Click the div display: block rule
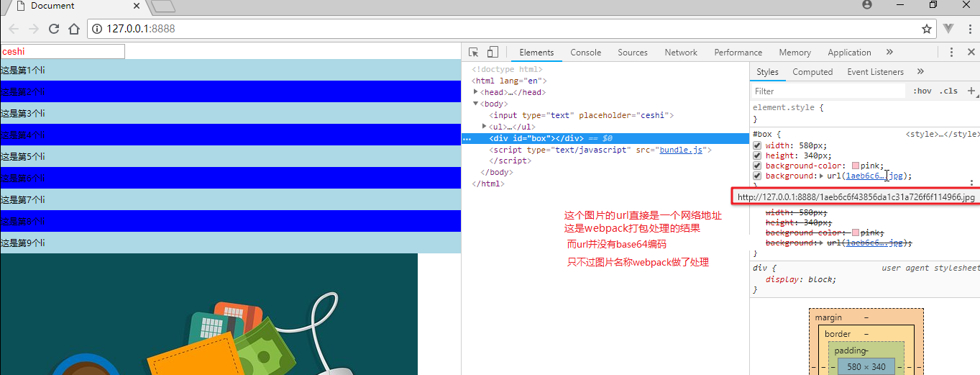The height and width of the screenshot is (375, 980). [865, 279]
